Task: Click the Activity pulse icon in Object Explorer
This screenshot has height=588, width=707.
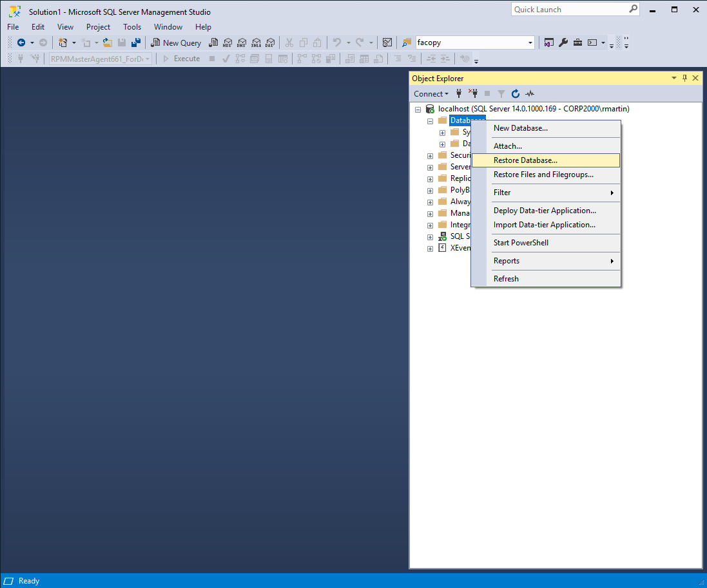Action: point(530,94)
